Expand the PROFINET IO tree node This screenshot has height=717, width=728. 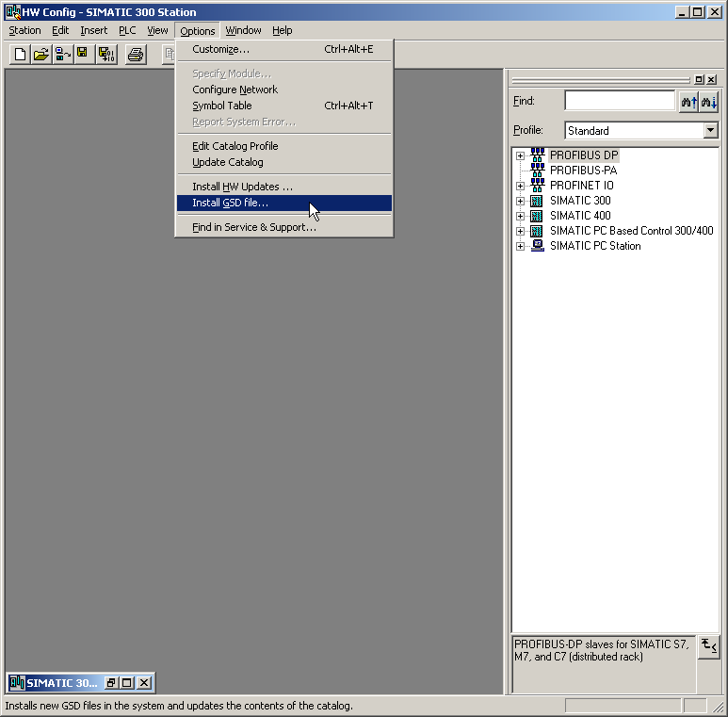click(x=520, y=186)
